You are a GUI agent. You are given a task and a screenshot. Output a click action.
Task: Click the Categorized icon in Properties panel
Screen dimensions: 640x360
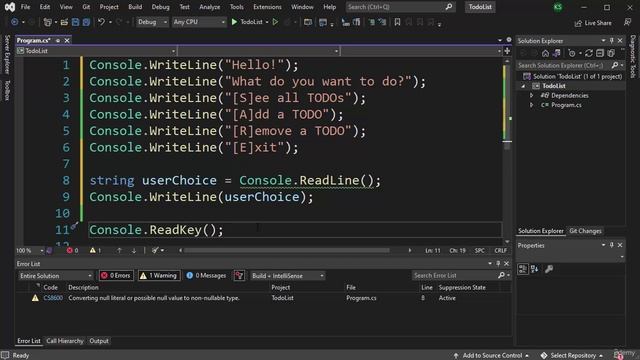(x=522, y=269)
